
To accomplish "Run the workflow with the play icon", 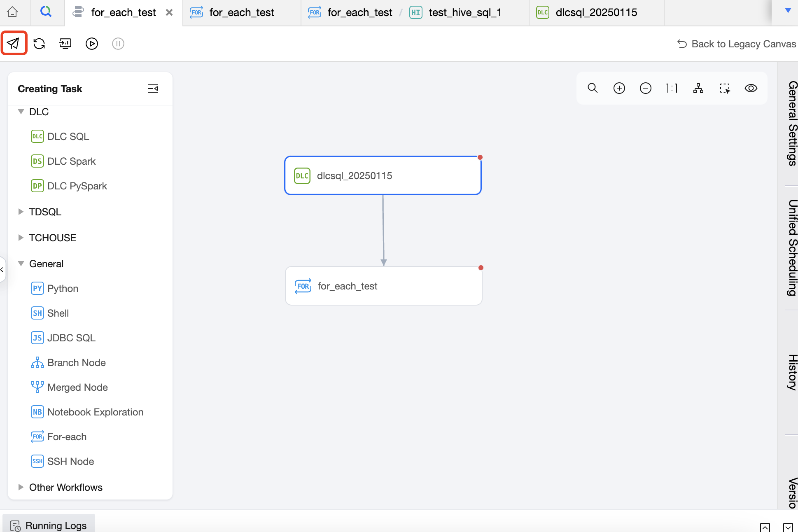I will 91,43.
